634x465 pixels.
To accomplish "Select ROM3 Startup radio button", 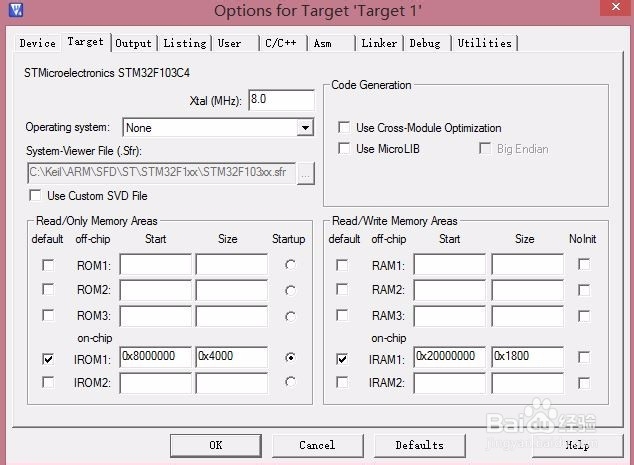I will 290,316.
